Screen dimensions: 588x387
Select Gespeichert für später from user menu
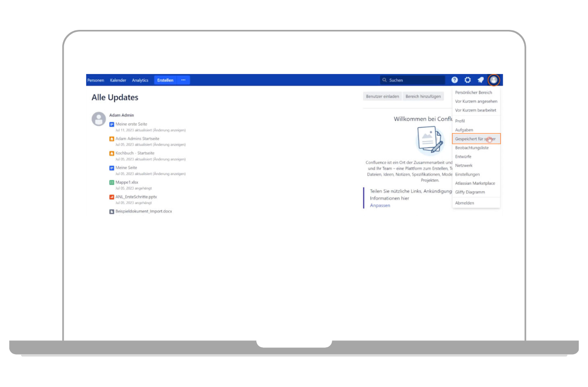point(475,139)
